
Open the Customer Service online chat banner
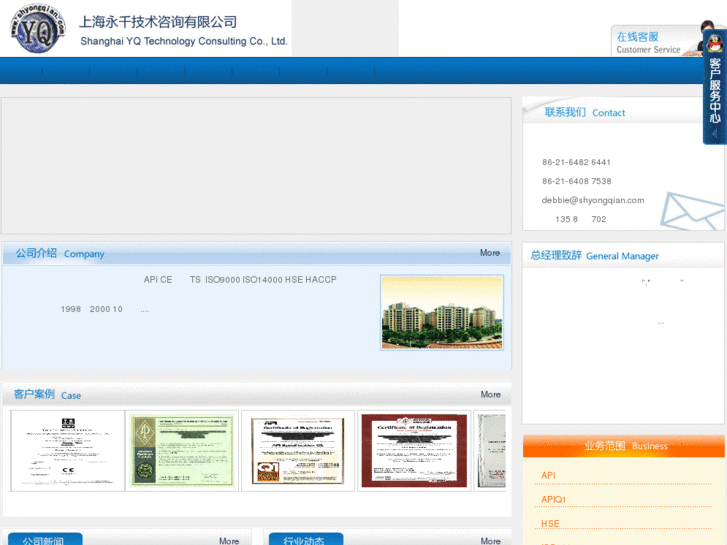click(657, 41)
